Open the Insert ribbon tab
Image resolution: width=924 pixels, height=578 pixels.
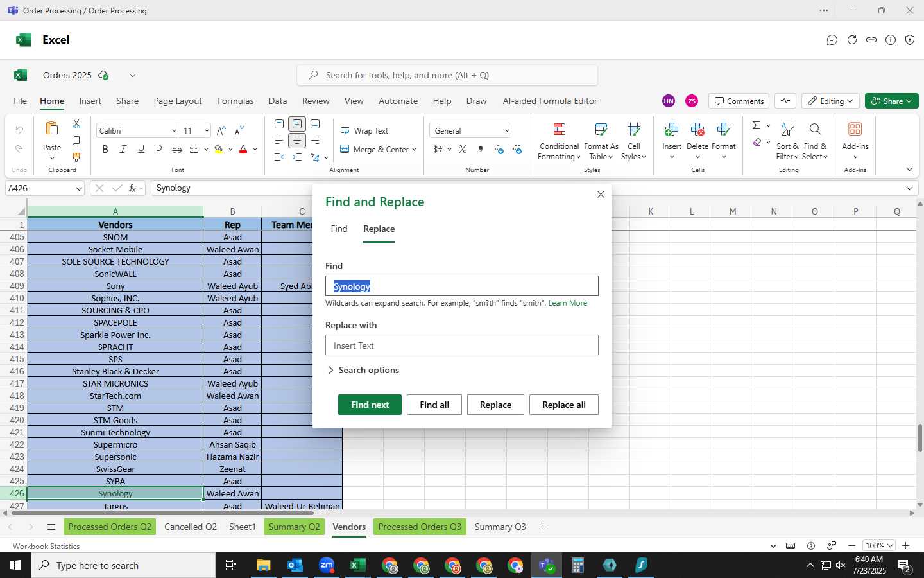[x=90, y=101]
